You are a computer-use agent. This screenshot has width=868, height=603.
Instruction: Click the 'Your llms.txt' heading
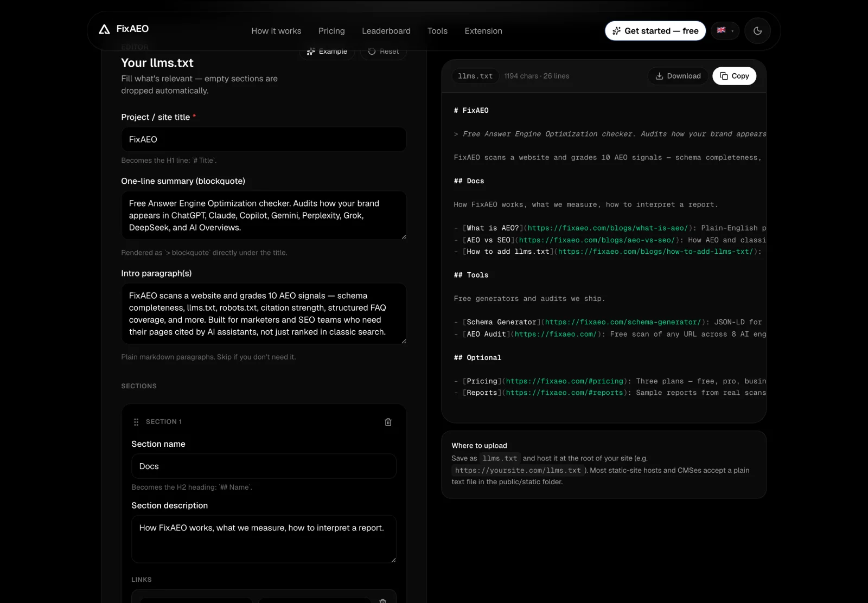click(157, 63)
